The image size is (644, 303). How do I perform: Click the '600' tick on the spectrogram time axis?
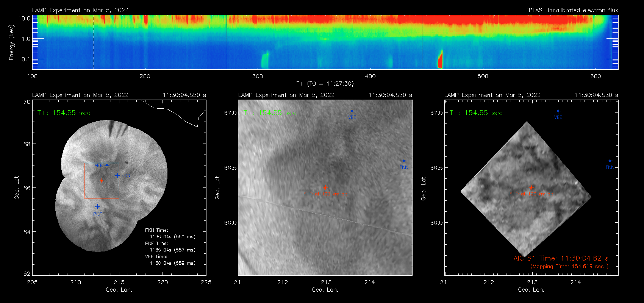[x=596, y=76]
